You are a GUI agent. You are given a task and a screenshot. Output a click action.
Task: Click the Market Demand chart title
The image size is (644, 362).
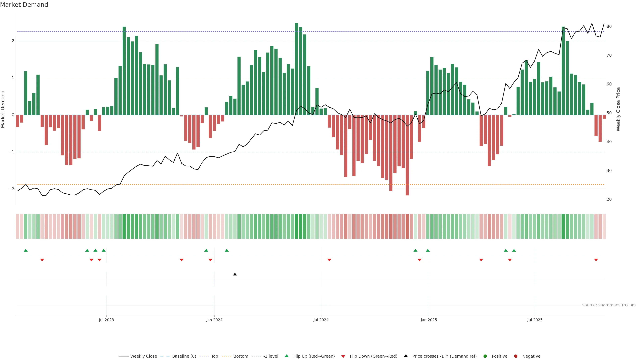(24, 5)
